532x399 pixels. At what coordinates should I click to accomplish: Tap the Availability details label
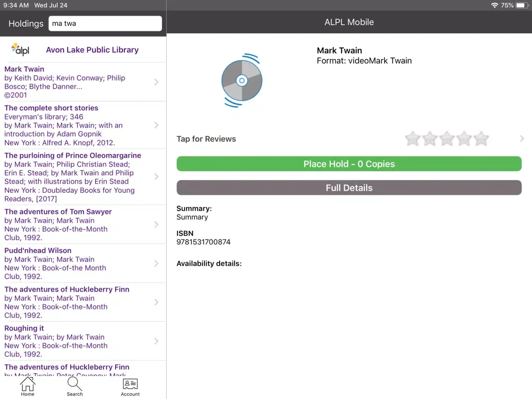pos(209,264)
